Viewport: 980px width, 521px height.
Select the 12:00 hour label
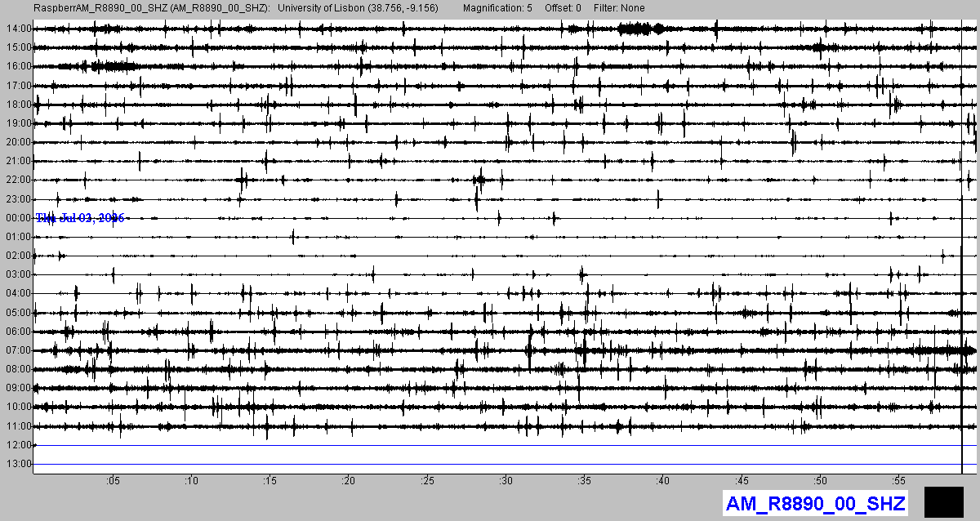(18, 445)
